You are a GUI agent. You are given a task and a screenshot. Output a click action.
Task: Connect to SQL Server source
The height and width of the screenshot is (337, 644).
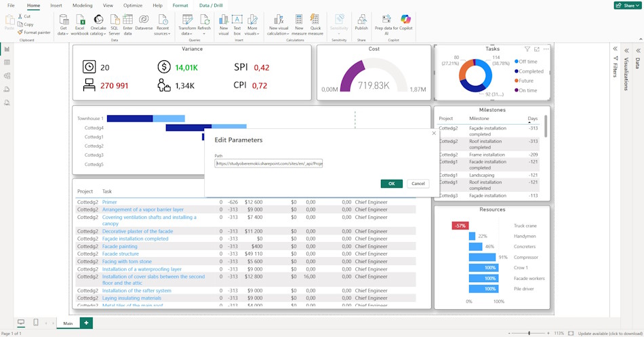click(x=114, y=24)
